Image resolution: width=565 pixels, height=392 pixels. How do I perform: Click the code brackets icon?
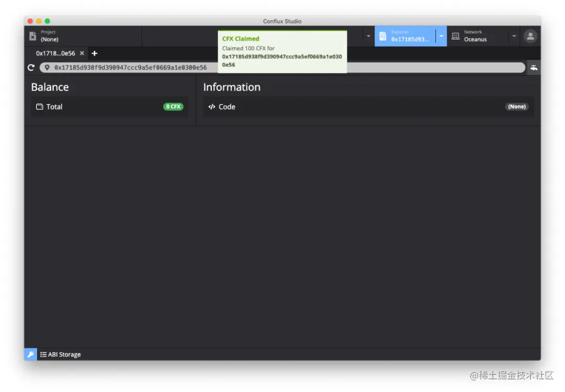212,107
